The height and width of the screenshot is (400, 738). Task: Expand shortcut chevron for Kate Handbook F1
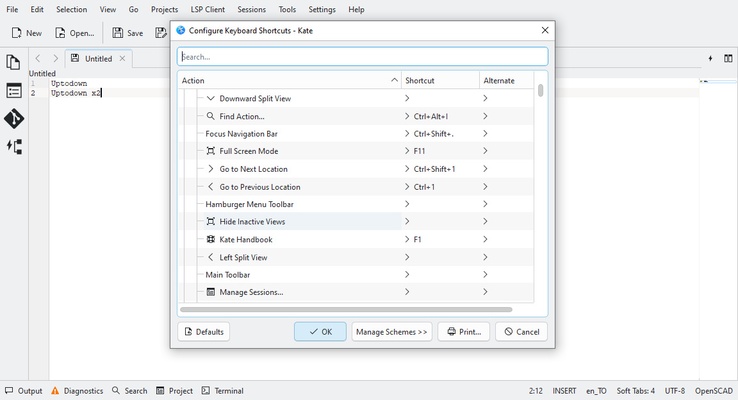coord(407,240)
